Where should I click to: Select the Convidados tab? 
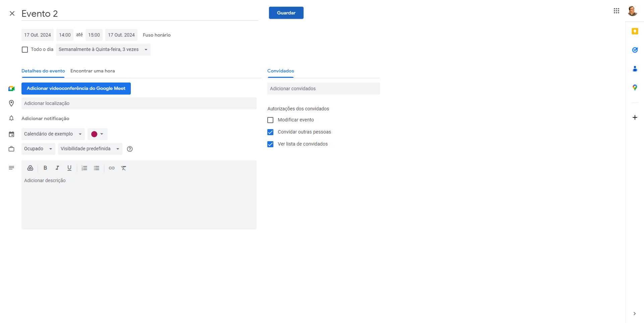281,71
